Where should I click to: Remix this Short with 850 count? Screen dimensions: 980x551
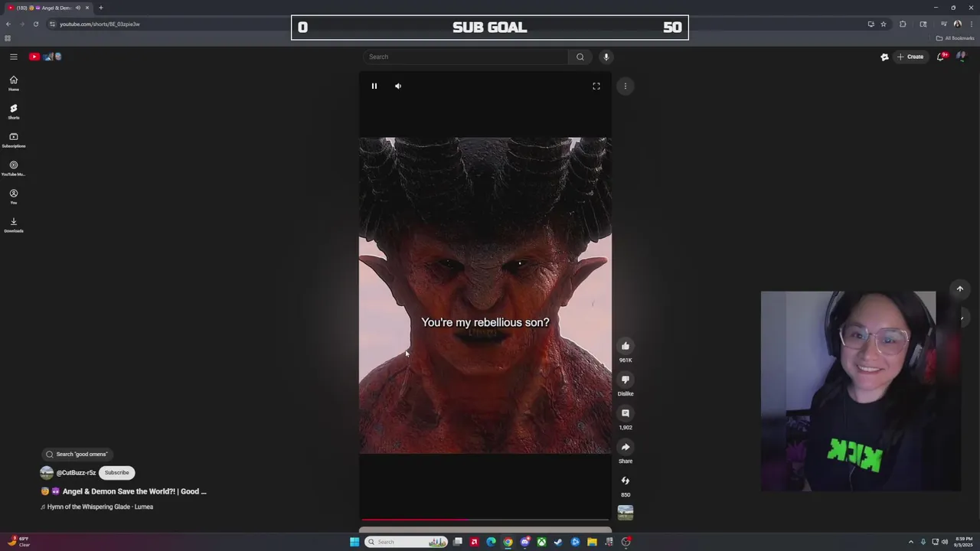coord(626,481)
